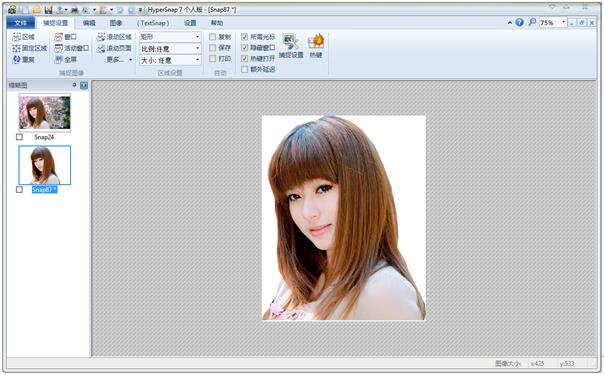Capture the 活动窗口 active window
The width and height of the screenshot is (604, 375).
click(x=72, y=48)
